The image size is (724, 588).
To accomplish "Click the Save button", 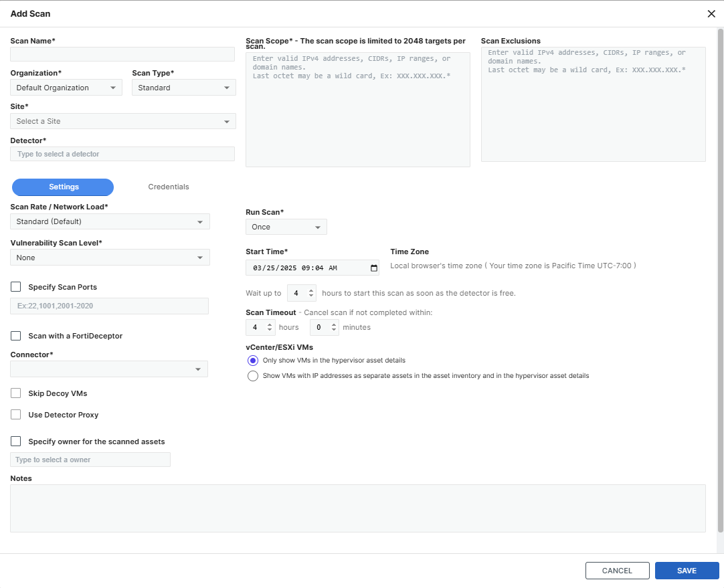I will [687, 571].
